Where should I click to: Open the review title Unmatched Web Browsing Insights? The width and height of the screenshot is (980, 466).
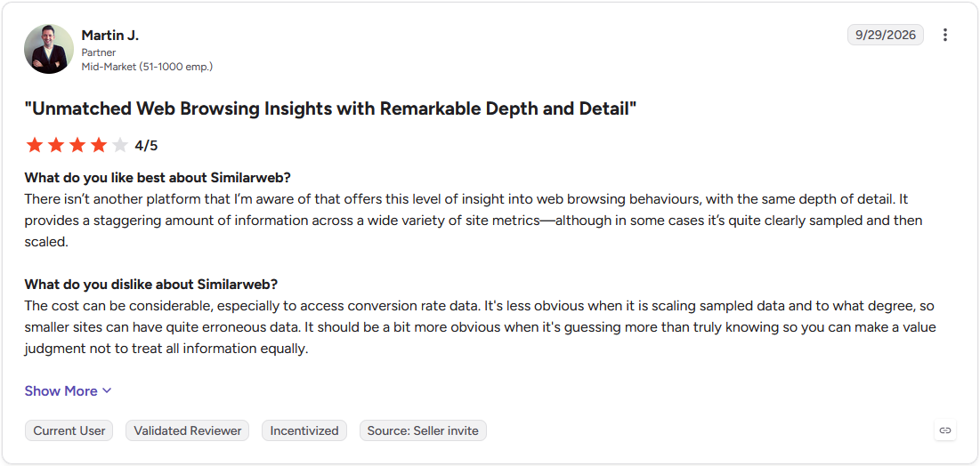pyautogui.click(x=330, y=108)
